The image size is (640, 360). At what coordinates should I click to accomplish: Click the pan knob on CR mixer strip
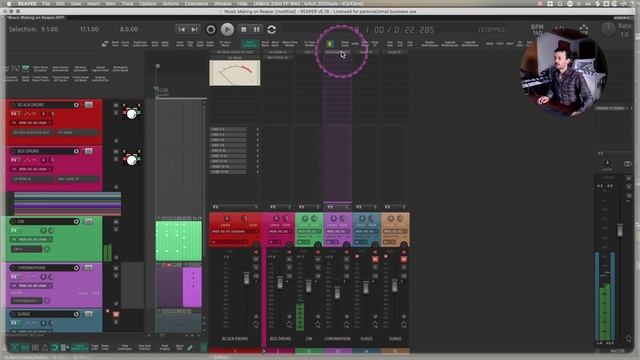(304, 219)
